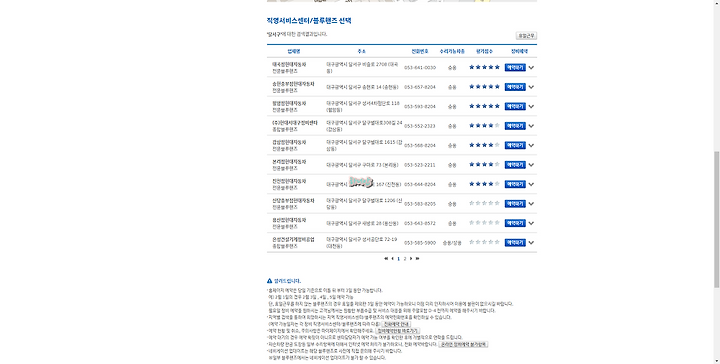720x364 pixels.
Task: Go to previous page of results
Action: pos(392,258)
